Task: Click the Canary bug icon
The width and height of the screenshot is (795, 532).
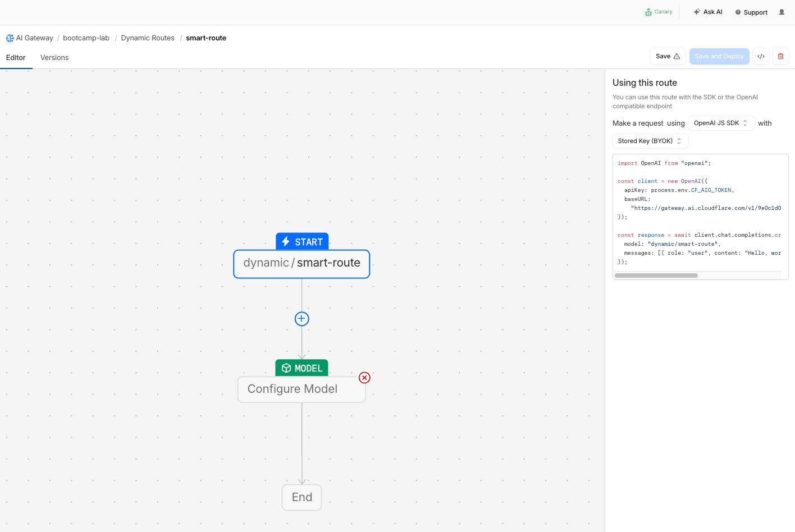Action: (648, 12)
